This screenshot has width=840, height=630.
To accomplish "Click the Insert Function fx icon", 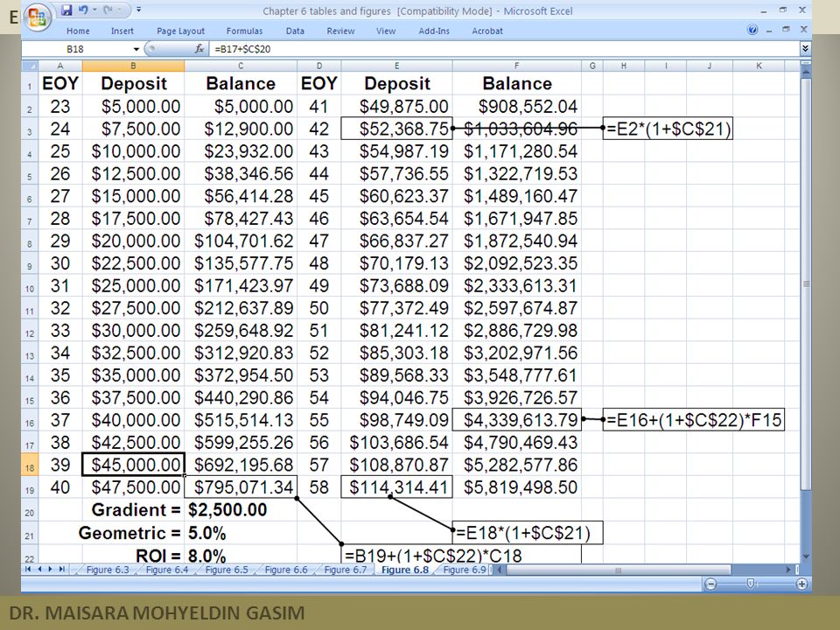I will [199, 49].
